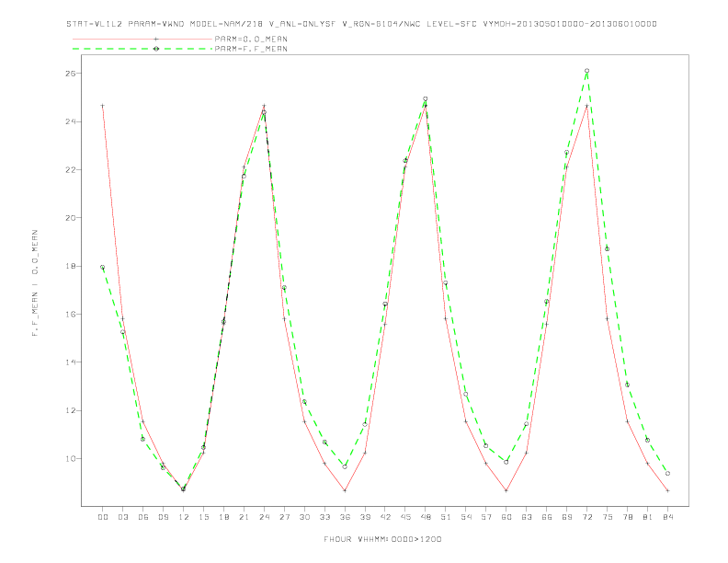
Task: Click x-axis tick label 00
Action: click(103, 517)
